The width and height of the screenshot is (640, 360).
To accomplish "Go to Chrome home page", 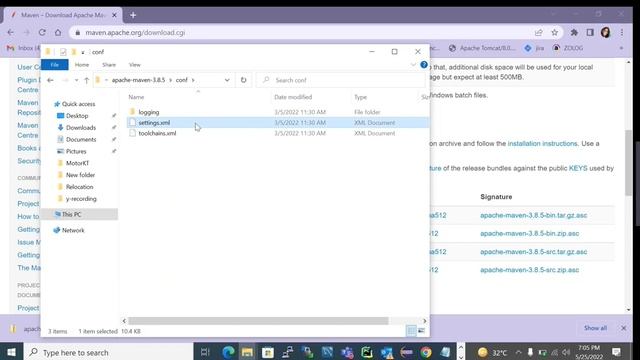I will click(58, 32).
